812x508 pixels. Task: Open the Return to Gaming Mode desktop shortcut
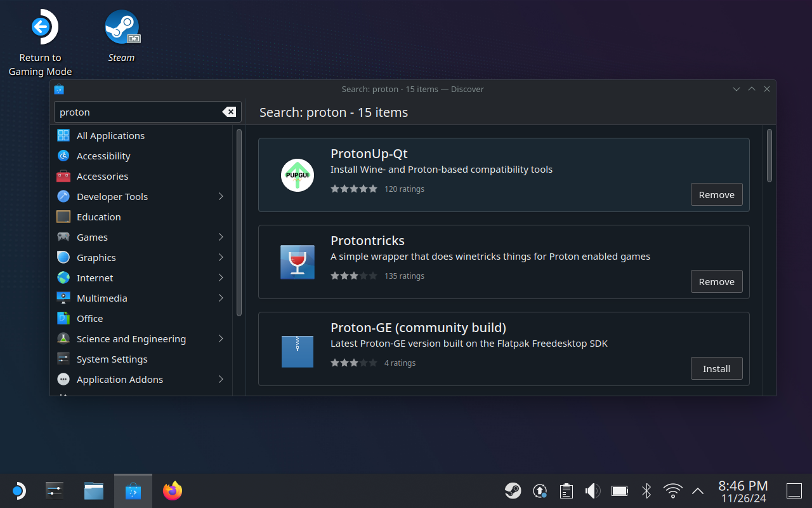(40, 43)
